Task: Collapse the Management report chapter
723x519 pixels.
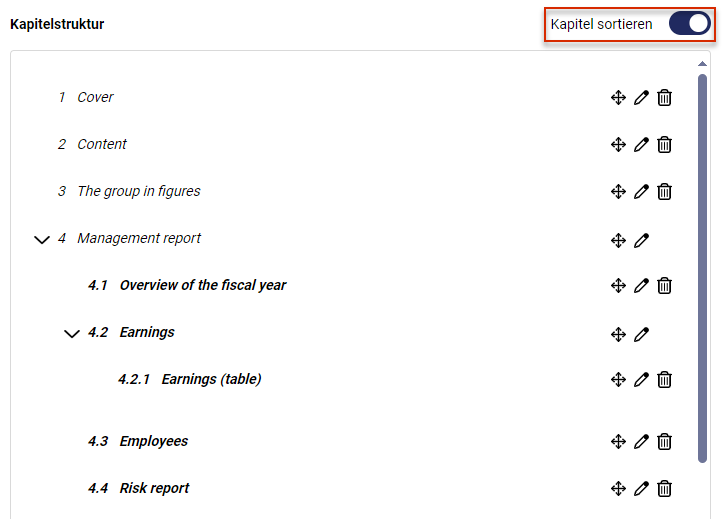Action: pos(42,240)
